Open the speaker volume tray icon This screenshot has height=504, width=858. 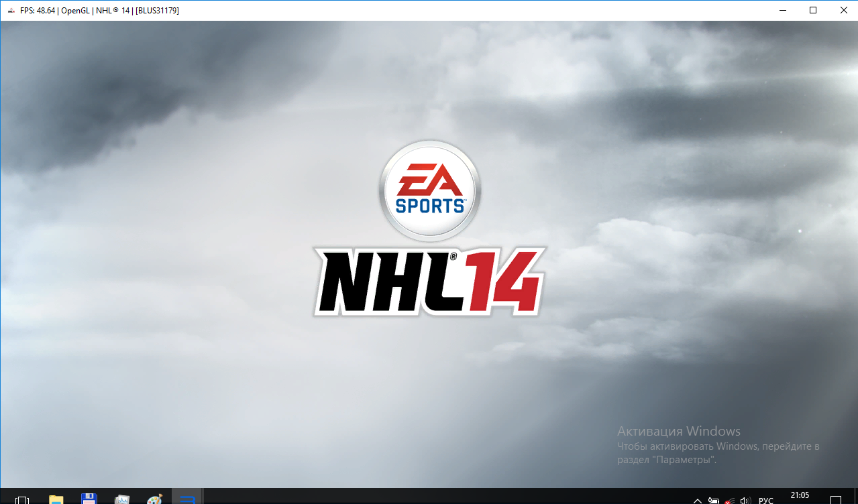(x=746, y=500)
